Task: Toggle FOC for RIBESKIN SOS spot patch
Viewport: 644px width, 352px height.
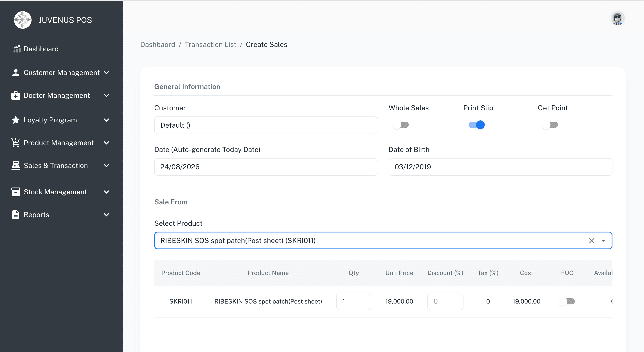Action: [x=567, y=301]
